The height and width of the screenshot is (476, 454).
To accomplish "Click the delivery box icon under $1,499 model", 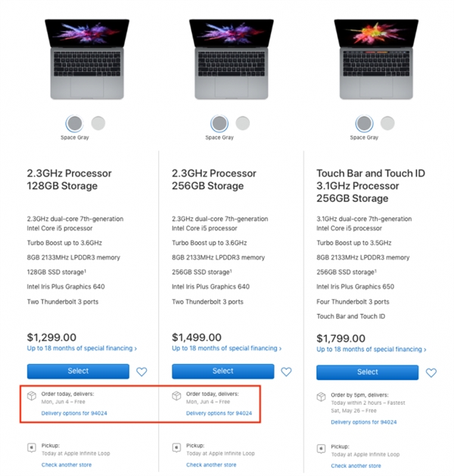I will pyautogui.click(x=176, y=396).
